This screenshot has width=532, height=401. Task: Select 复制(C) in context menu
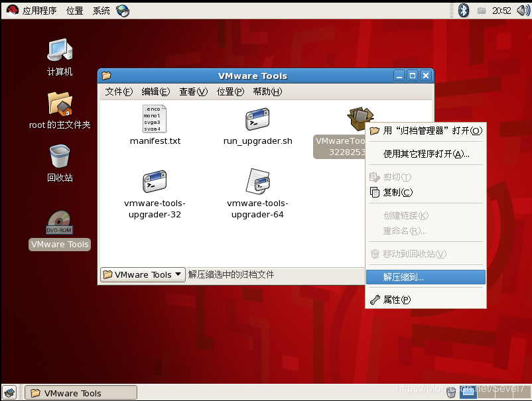(426, 192)
